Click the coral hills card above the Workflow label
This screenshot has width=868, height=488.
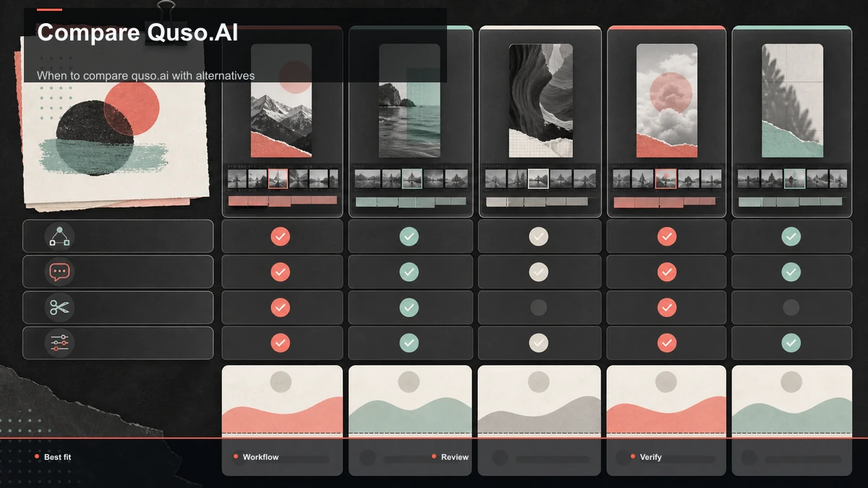tap(282, 401)
